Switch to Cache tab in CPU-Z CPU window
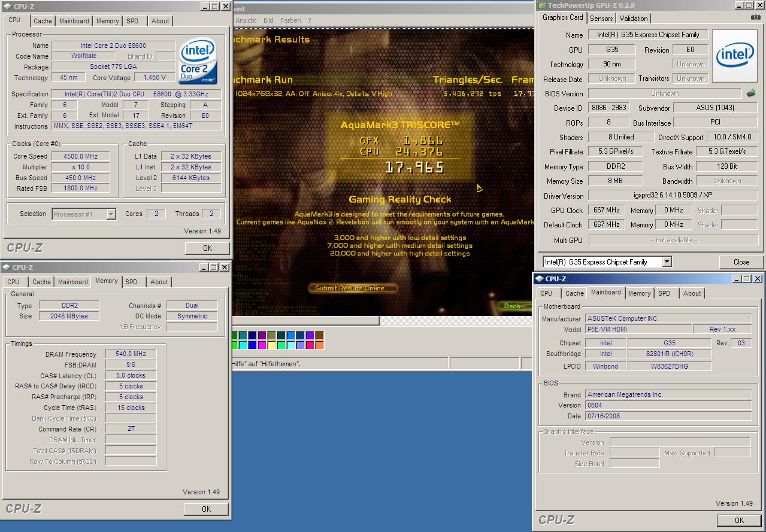Screen dimensions: 766x532 coord(43,21)
